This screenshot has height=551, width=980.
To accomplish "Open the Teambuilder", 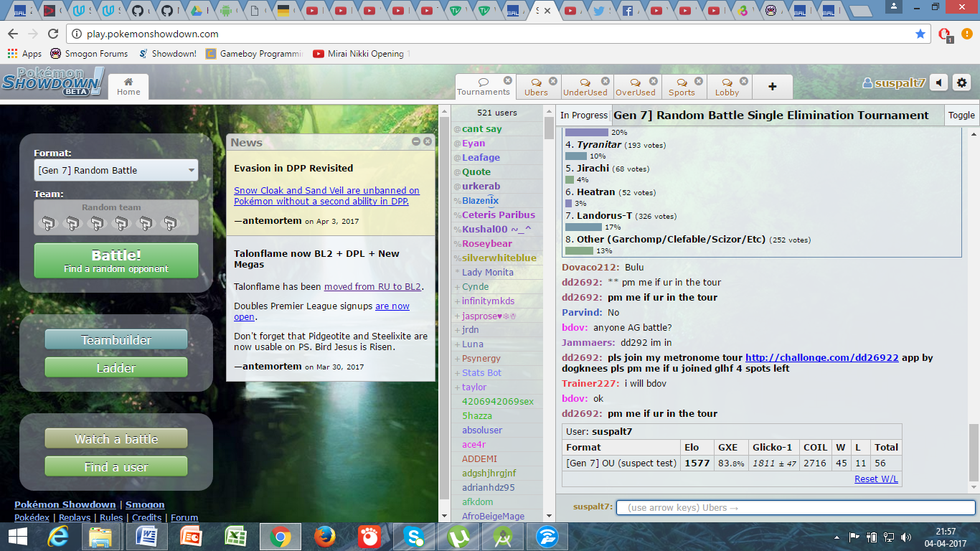I will tap(116, 340).
